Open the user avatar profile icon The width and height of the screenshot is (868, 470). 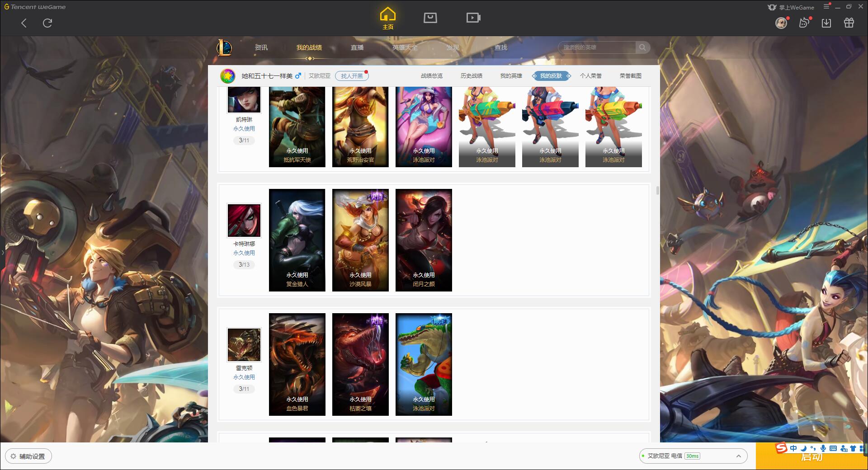[x=781, y=23]
